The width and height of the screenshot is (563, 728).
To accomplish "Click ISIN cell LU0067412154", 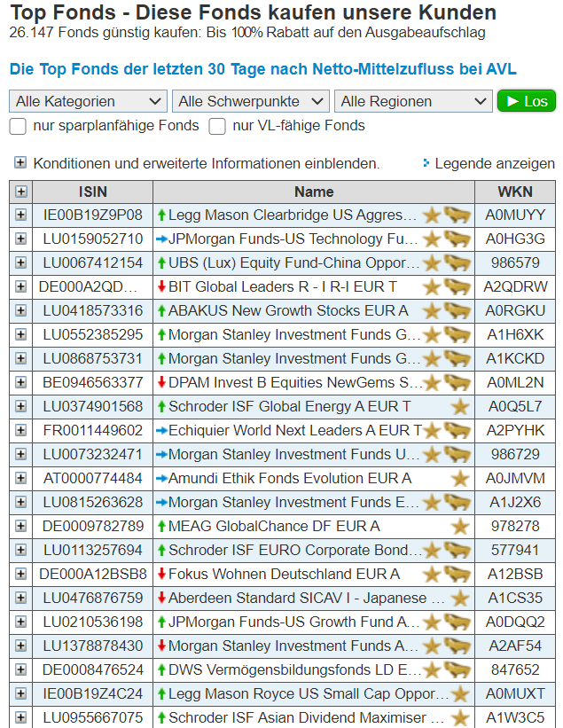I will click(x=93, y=262).
